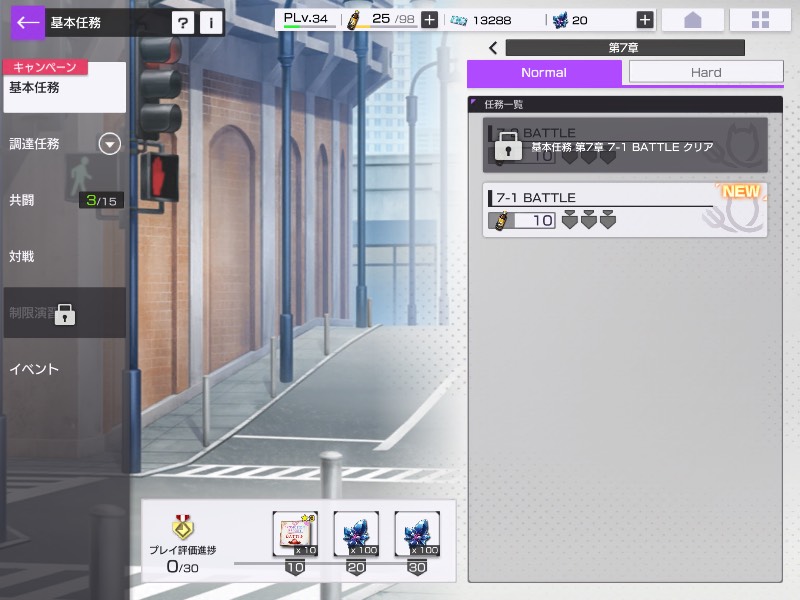The height and width of the screenshot is (600, 800).
Task: Click the locked 7-2 BATTLE mission
Action: tap(624, 145)
